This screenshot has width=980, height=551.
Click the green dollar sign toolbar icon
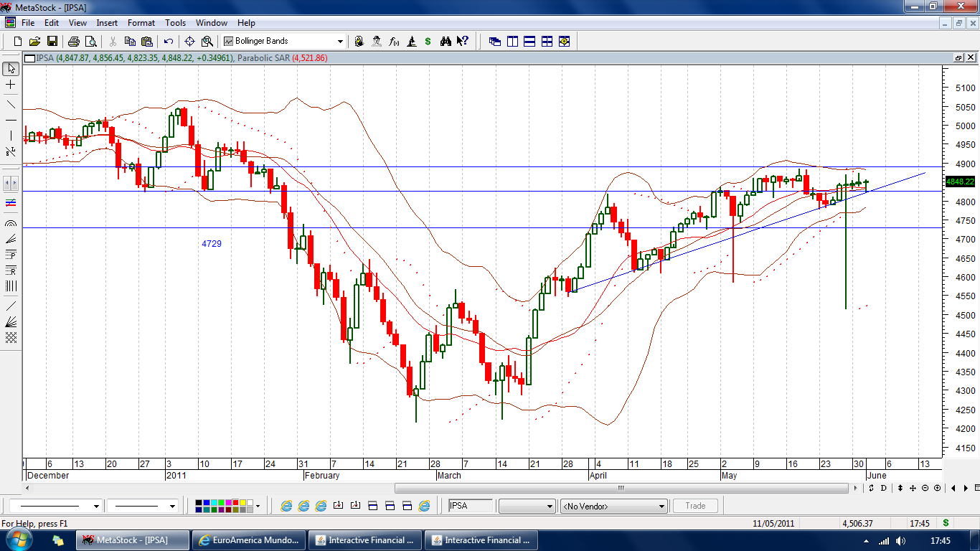coord(428,42)
